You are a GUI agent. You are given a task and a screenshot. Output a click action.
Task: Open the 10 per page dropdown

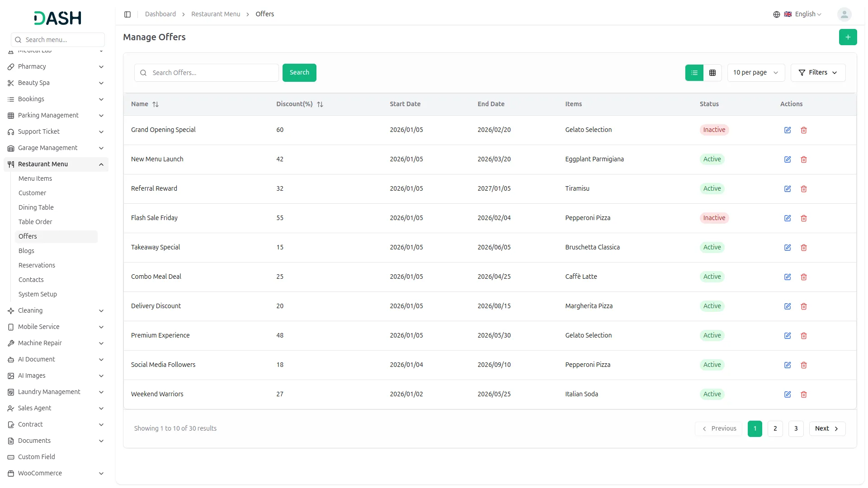point(755,73)
